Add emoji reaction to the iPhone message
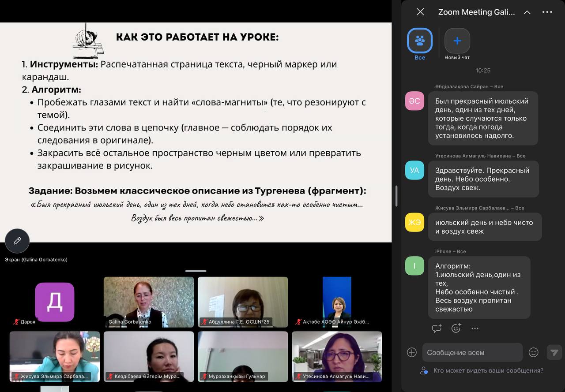 tap(456, 328)
